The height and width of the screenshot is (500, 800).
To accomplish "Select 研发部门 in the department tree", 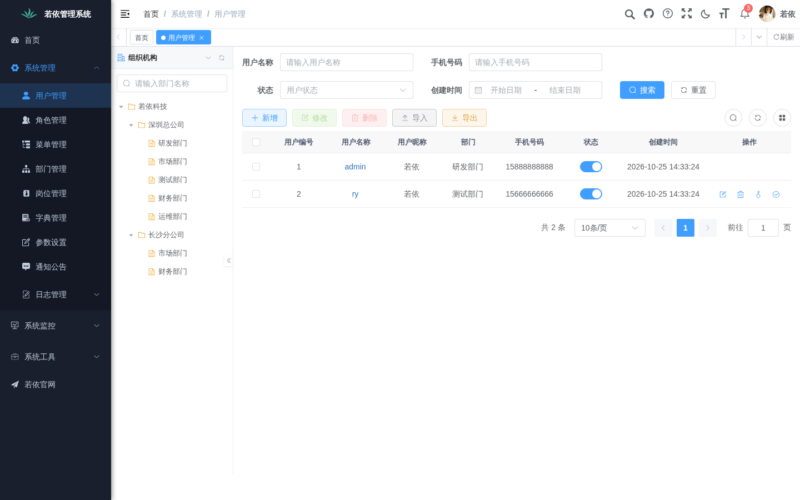I will point(172,143).
